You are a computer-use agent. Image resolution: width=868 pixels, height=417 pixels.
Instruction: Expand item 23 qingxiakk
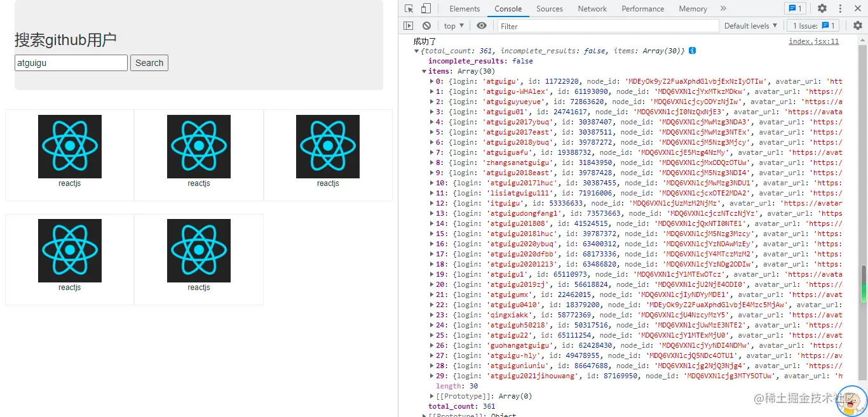432,315
